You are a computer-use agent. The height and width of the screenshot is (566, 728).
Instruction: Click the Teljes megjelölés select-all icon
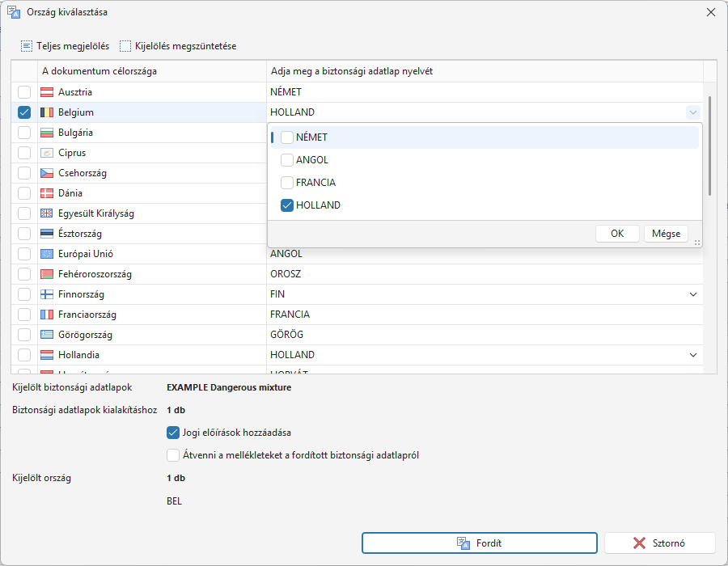(27, 46)
